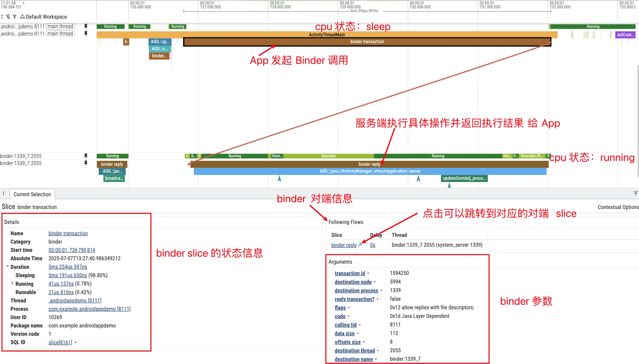This screenshot has width=639, height=364.
Task: Expand the Running duration row
Action: 12,283
